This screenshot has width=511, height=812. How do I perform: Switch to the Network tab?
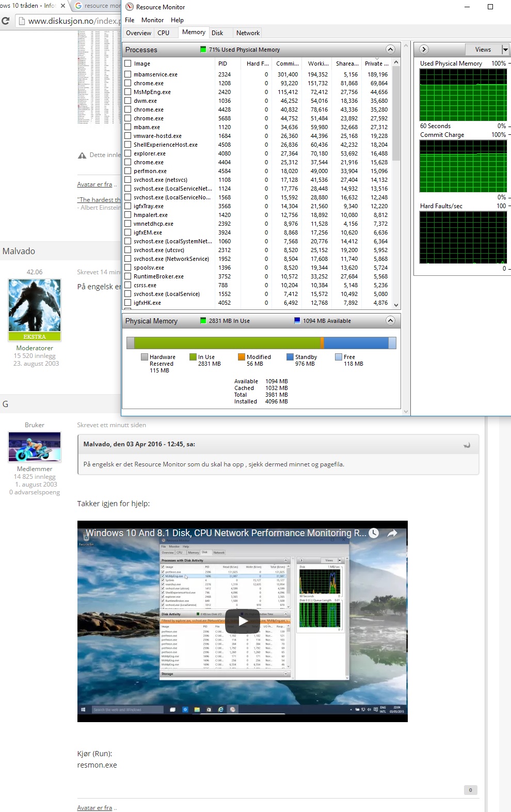click(248, 33)
